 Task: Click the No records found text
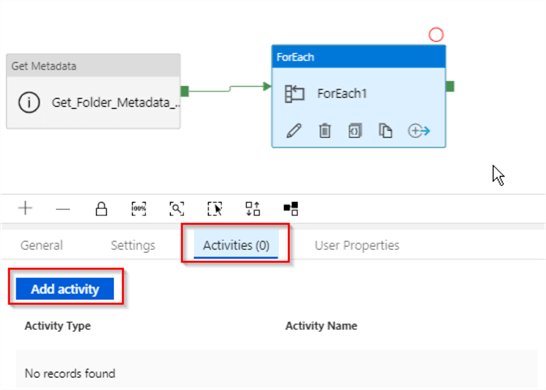[x=70, y=374]
